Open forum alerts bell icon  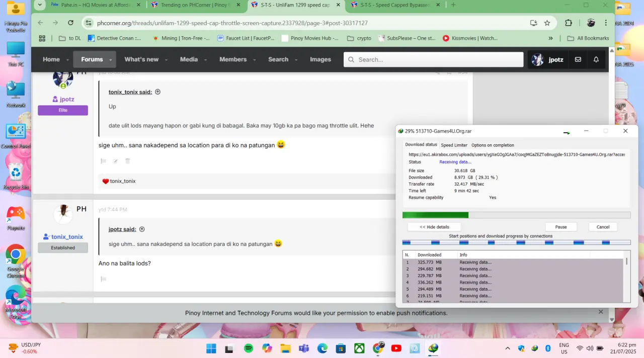596,59
